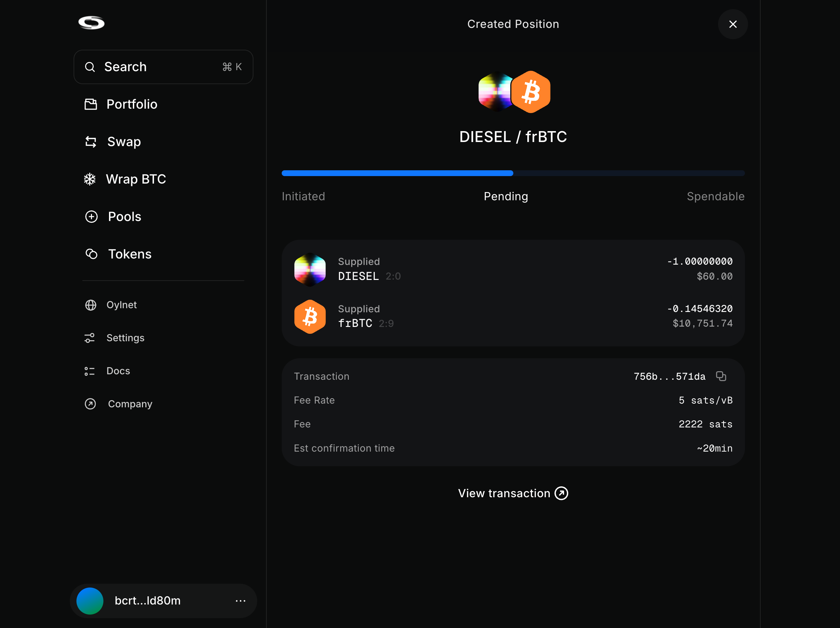Viewport: 840px width, 628px height.
Task: Click the Oylnet globe icon
Action: 90,305
